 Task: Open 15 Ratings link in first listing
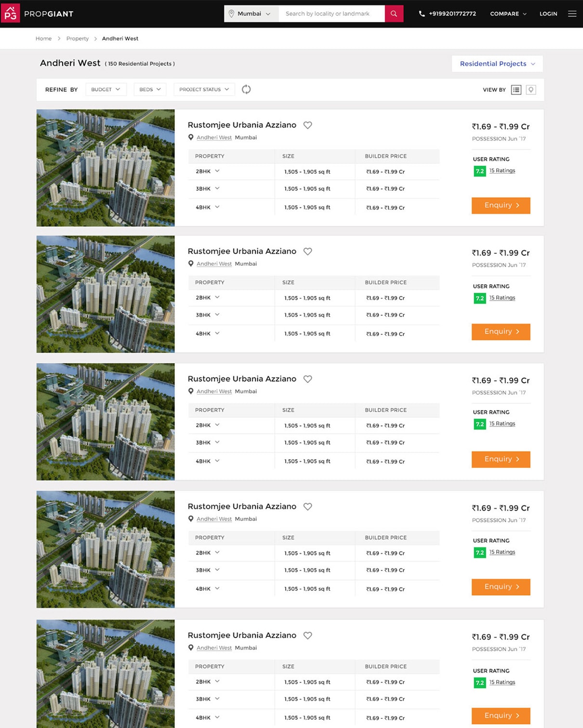[x=502, y=170]
